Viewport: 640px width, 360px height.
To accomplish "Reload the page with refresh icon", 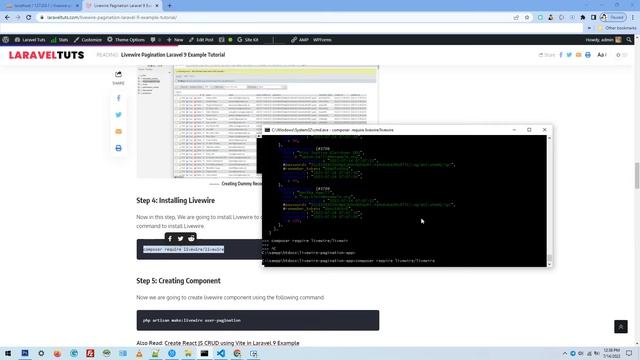I will [x=29, y=18].
